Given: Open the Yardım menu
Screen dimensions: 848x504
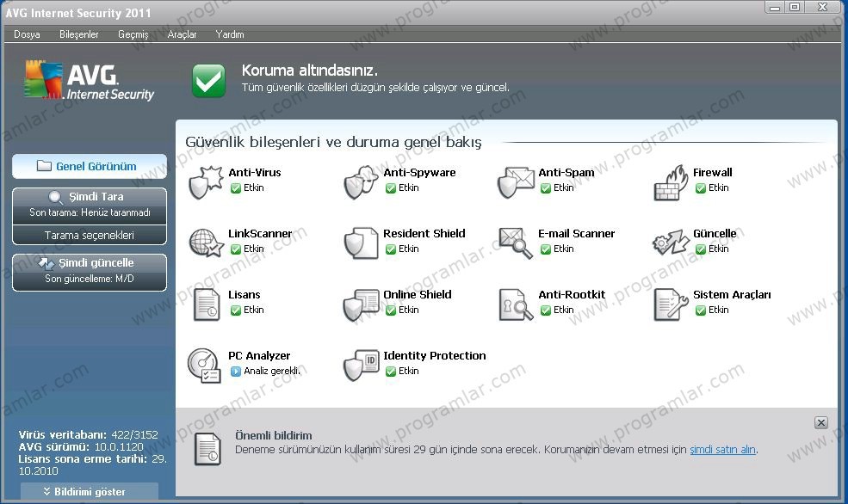Looking at the screenshot, I should click(x=230, y=34).
